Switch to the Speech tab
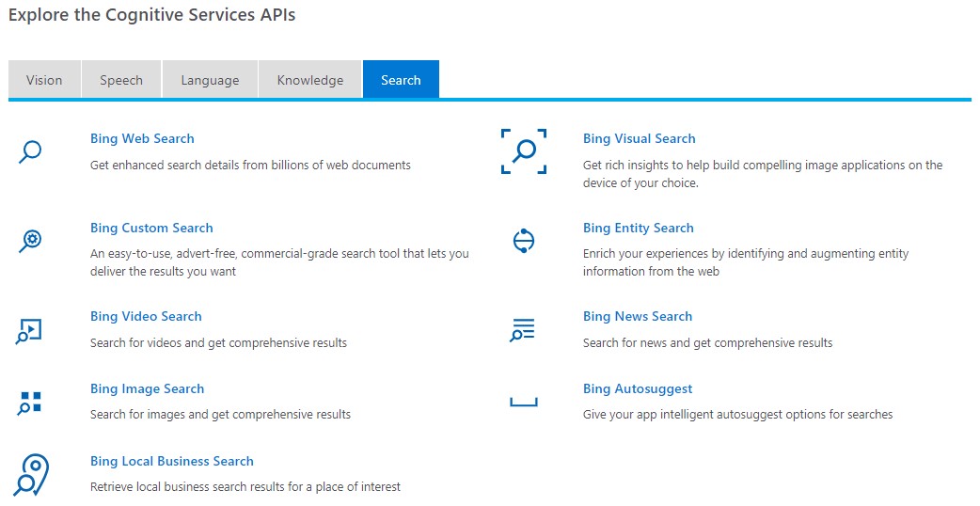Screen dimensions: 980x506 (x=121, y=80)
